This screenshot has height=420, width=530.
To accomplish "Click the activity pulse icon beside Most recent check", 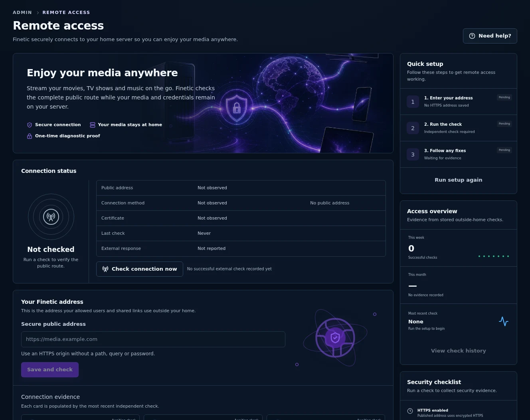I will point(504,321).
